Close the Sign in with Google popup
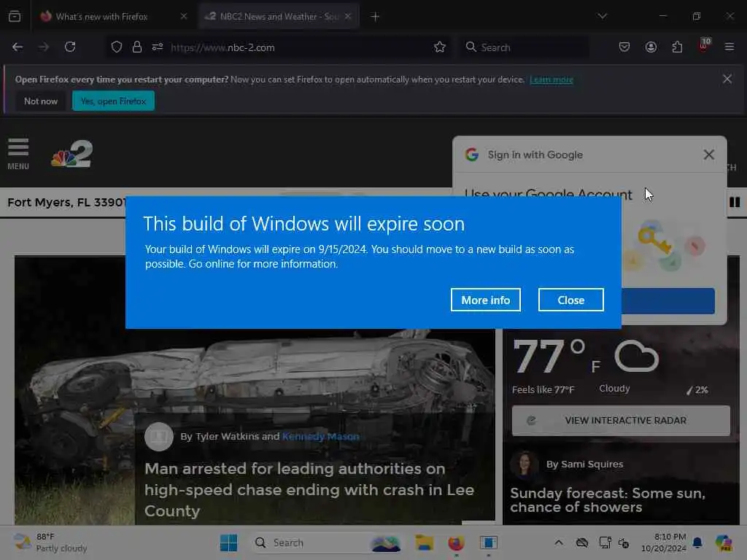The height and width of the screenshot is (560, 747). 709,155
